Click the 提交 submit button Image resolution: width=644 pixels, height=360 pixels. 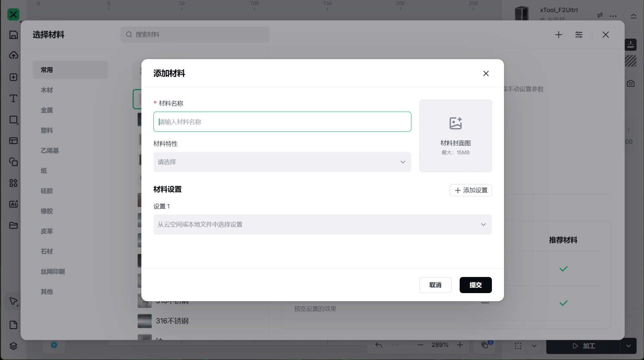pyautogui.click(x=475, y=285)
